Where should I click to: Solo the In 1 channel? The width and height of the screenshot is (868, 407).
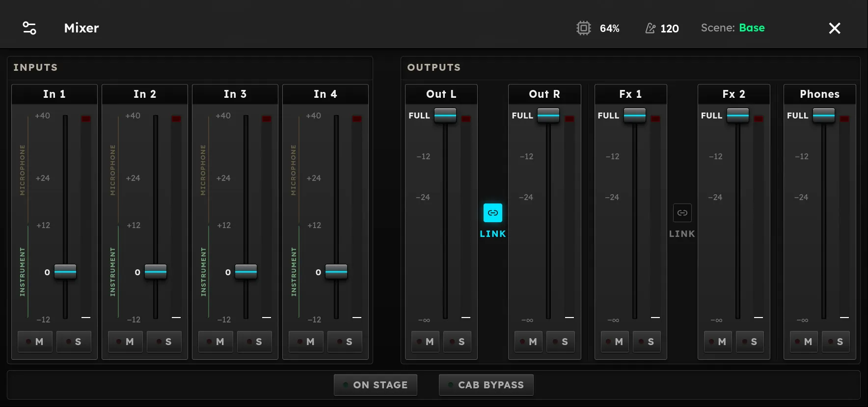[74, 342]
